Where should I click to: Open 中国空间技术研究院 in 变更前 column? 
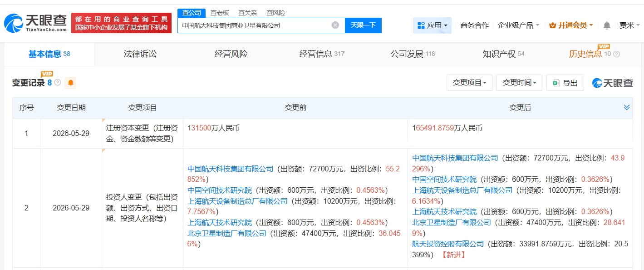[220, 190]
